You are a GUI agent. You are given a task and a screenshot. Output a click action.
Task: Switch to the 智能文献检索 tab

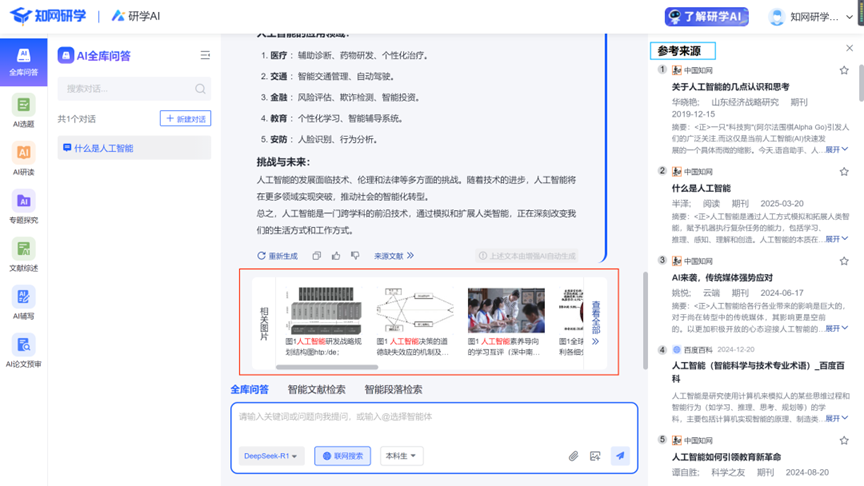(x=316, y=390)
